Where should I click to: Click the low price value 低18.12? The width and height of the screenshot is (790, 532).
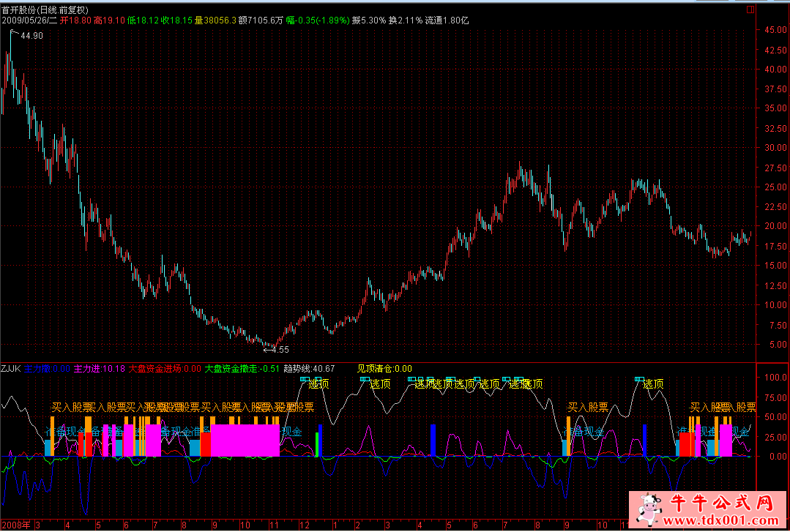pyautogui.click(x=143, y=20)
